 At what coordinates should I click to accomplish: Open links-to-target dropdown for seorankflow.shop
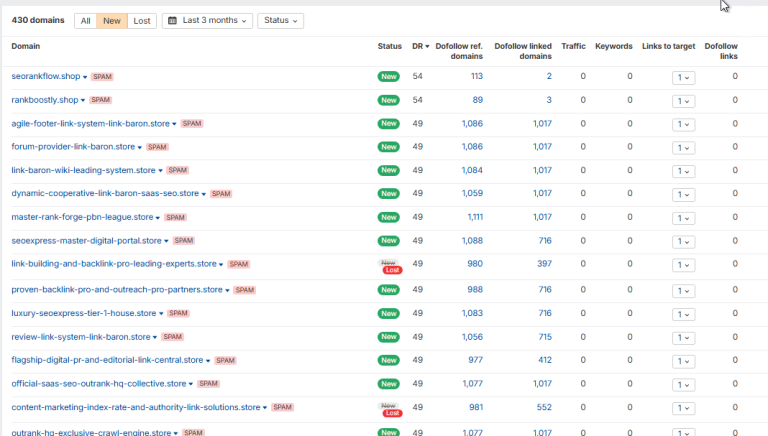point(683,77)
